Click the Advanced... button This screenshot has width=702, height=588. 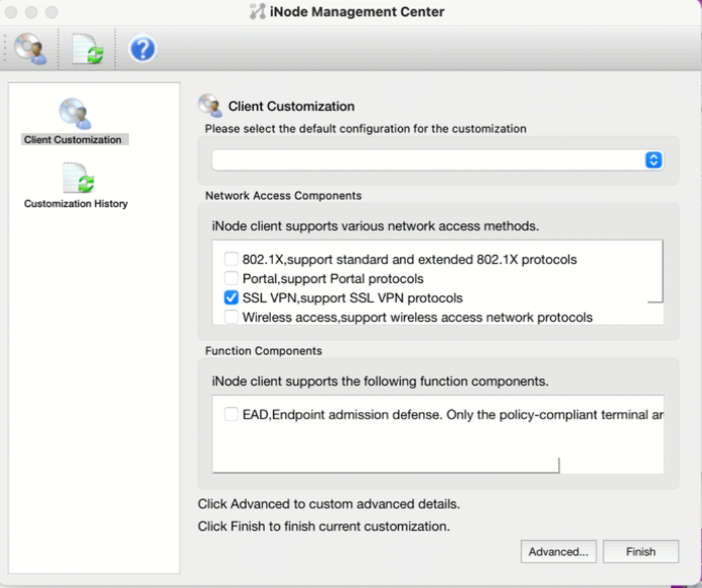click(x=558, y=551)
